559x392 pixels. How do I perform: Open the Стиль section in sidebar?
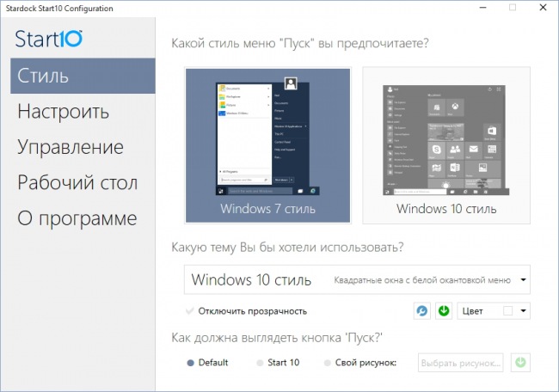tap(83, 76)
